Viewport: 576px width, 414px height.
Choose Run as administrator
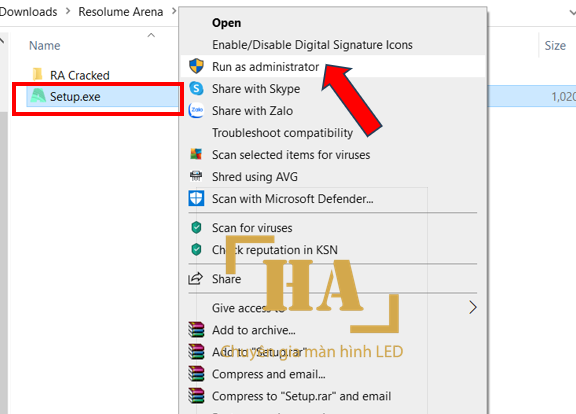tap(266, 67)
